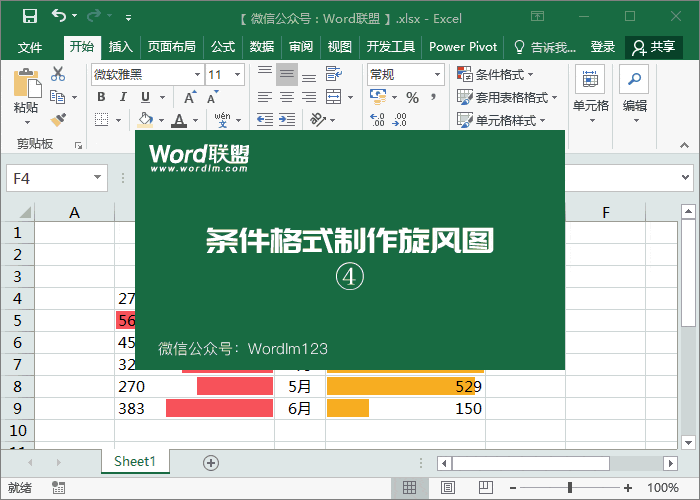The width and height of the screenshot is (700, 500).
Task: Toggle align text right
Action: 309,97
